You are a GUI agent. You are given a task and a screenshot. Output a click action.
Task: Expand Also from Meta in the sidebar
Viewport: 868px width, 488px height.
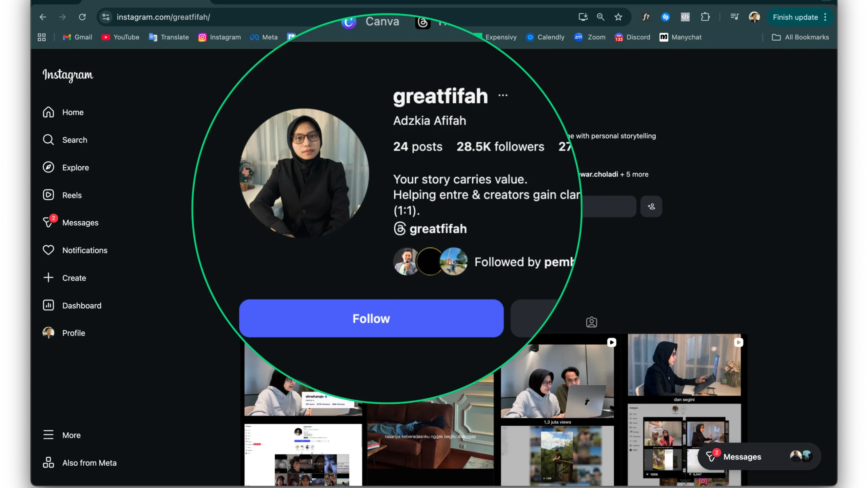coord(80,463)
